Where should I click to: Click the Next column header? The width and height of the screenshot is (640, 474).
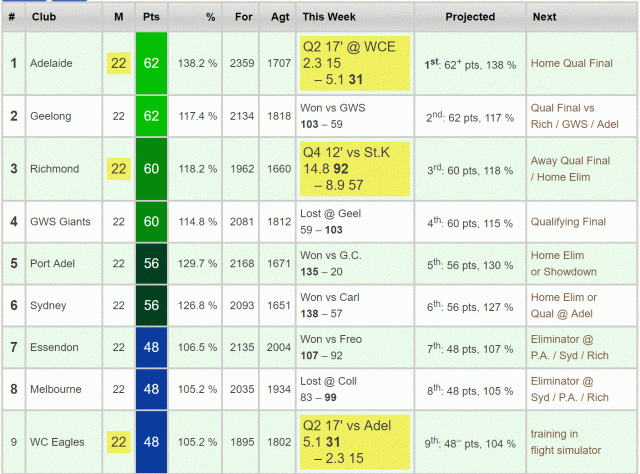[x=545, y=17]
